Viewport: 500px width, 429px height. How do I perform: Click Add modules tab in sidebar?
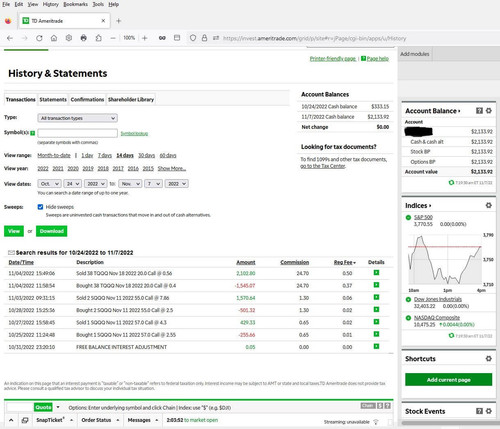click(x=415, y=54)
